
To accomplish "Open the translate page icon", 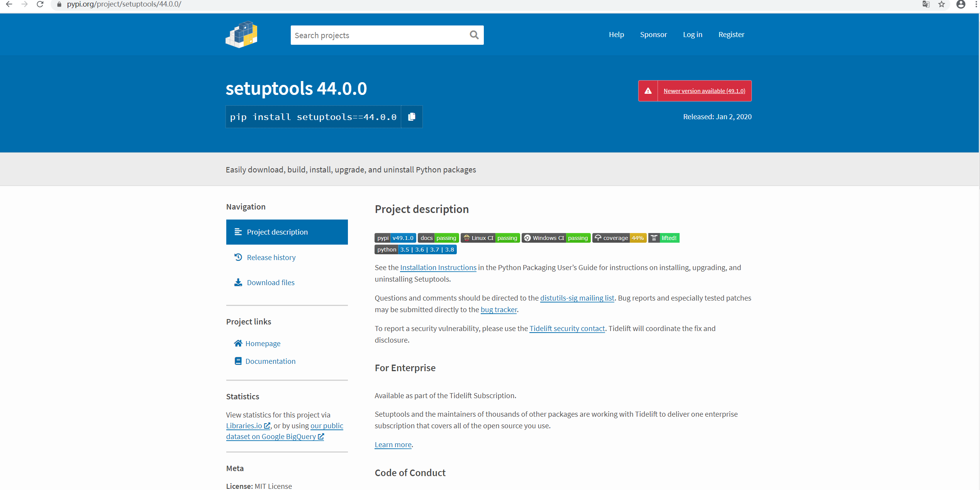I will [x=926, y=4].
